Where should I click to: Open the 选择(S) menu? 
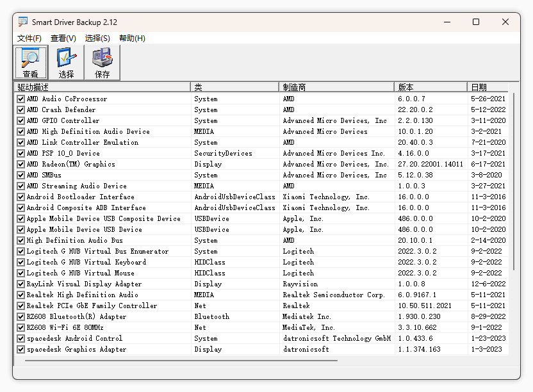[x=97, y=38]
